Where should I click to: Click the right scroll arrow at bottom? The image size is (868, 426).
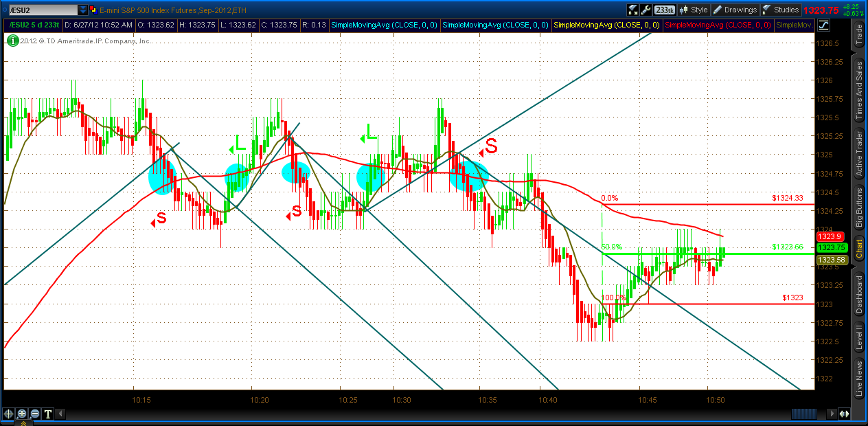[833, 414]
